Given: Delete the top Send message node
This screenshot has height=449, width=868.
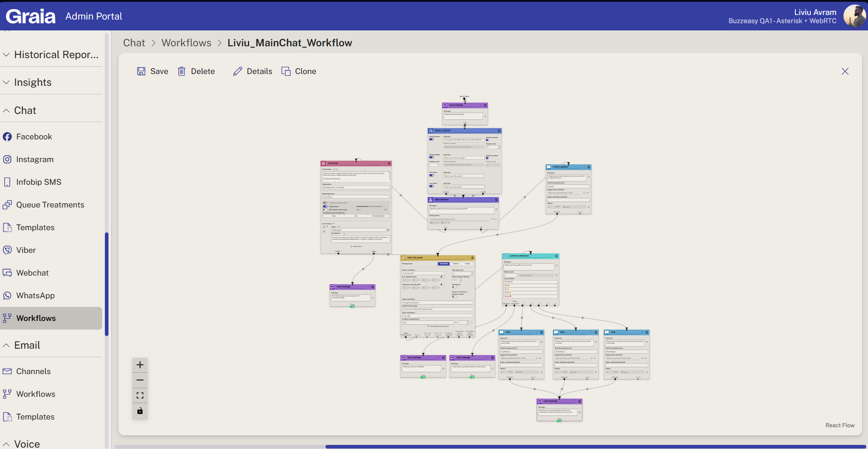Looking at the screenshot, I should pos(485,105).
